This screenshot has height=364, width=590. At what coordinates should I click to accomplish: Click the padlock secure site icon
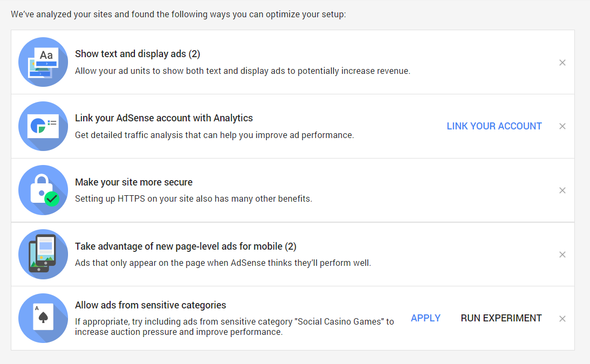(43, 190)
